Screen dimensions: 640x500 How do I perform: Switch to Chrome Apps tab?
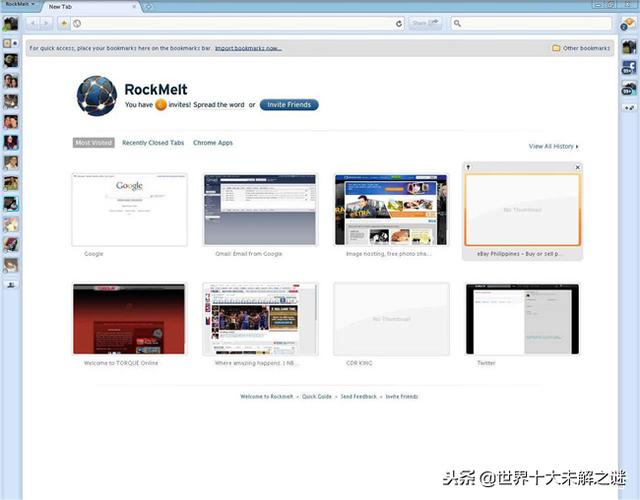[213, 143]
